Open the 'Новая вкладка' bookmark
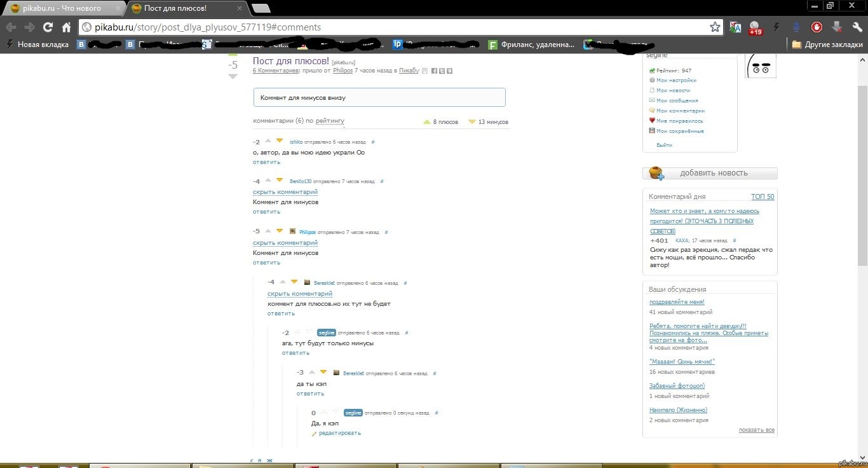This screenshot has width=868, height=468. (37, 45)
